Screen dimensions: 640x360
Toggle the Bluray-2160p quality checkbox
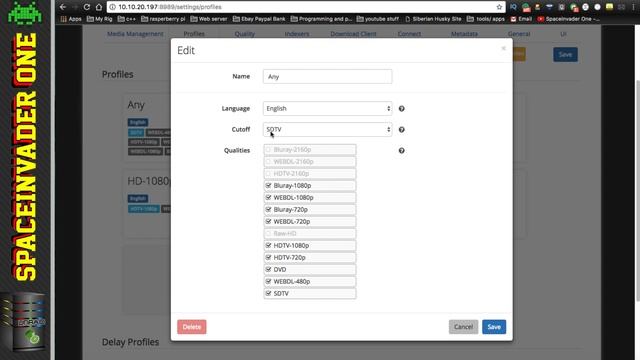[268, 150]
